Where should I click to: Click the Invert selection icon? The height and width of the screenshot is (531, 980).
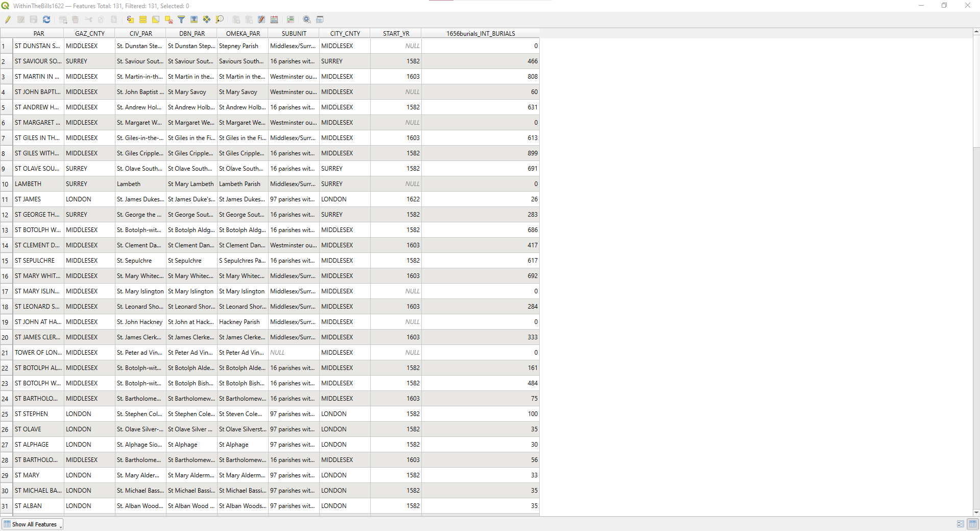point(155,19)
